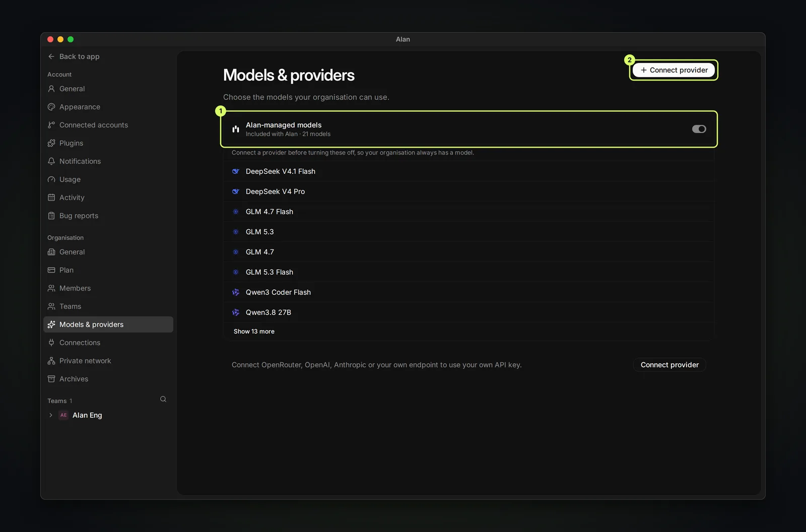Click the Private network icon
Image resolution: width=806 pixels, height=532 pixels.
tap(51, 361)
